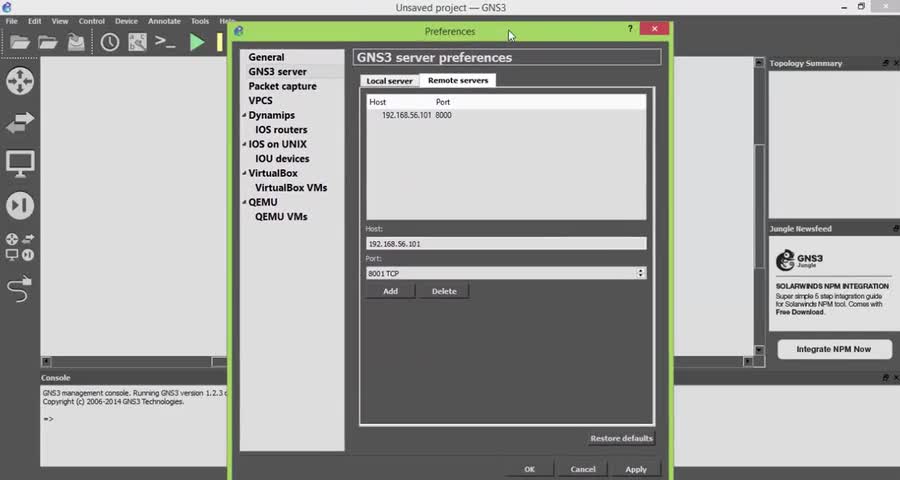The image size is (900, 480).
Task: Toggle show interface labels icon
Action: pos(137,42)
